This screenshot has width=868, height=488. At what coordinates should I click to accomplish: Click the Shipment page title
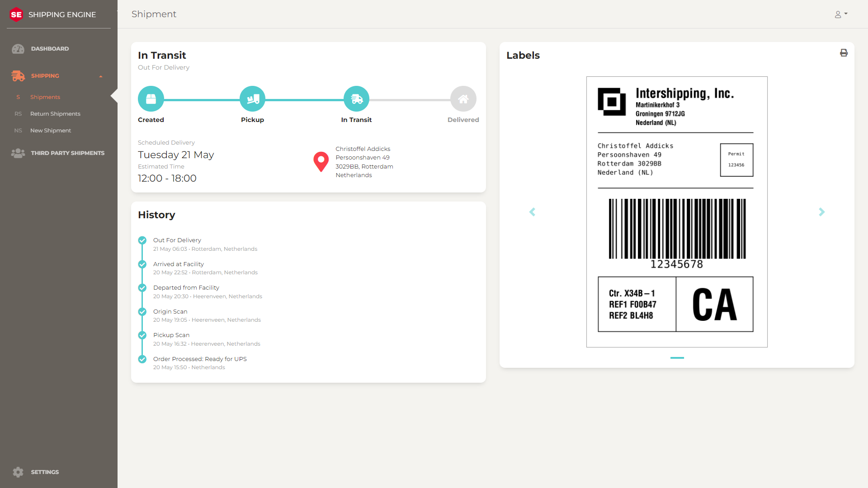pyautogui.click(x=154, y=14)
